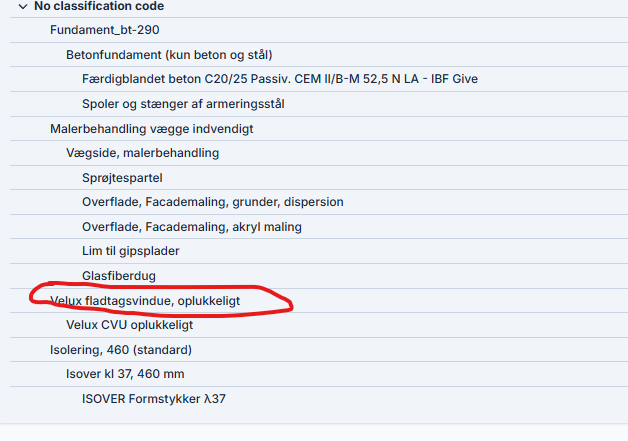Viewport: 628px width, 441px height.
Task: Collapse the No classification code group
Action: click(23, 6)
